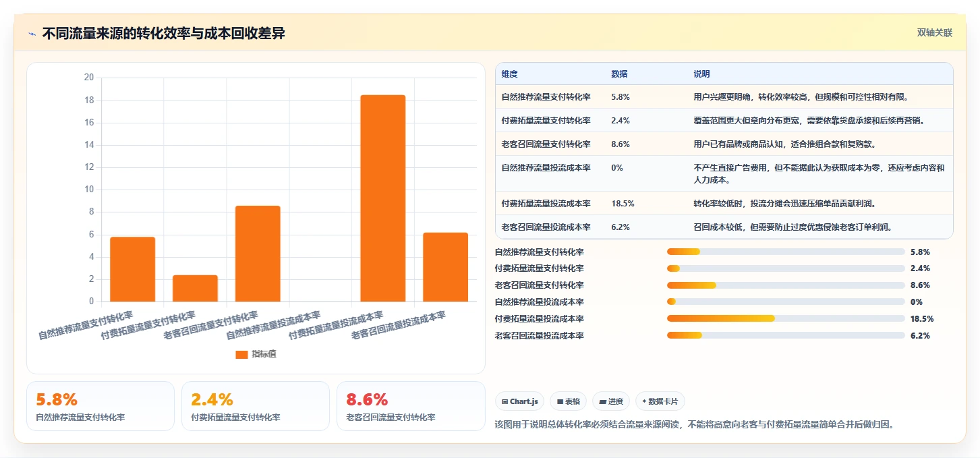Click the 0% value in the table

pyautogui.click(x=617, y=168)
